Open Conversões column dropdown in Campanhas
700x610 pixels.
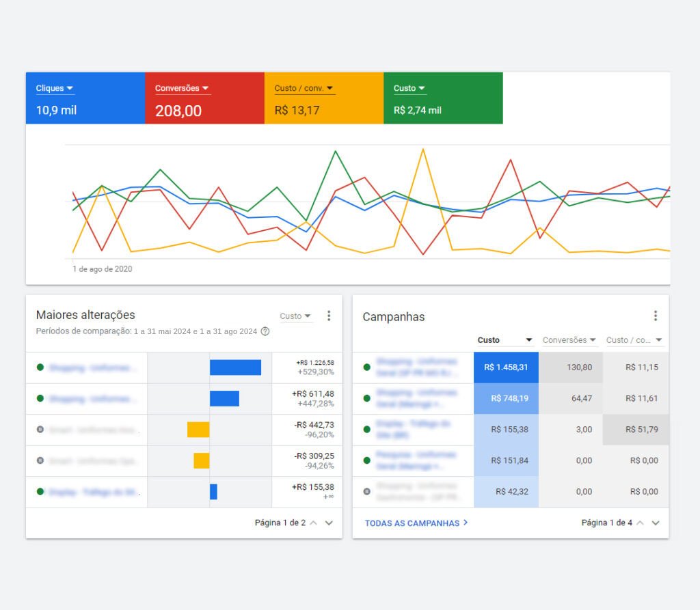[x=569, y=340]
